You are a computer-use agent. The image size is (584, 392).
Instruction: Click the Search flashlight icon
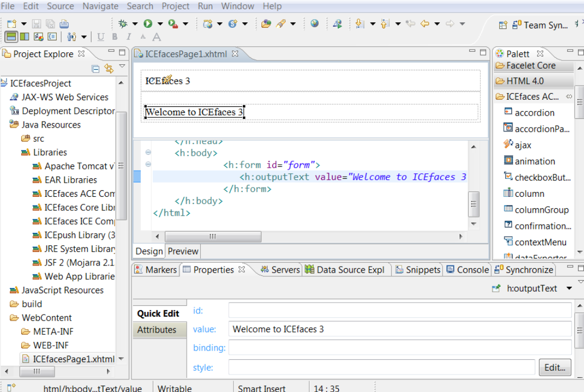point(281,24)
